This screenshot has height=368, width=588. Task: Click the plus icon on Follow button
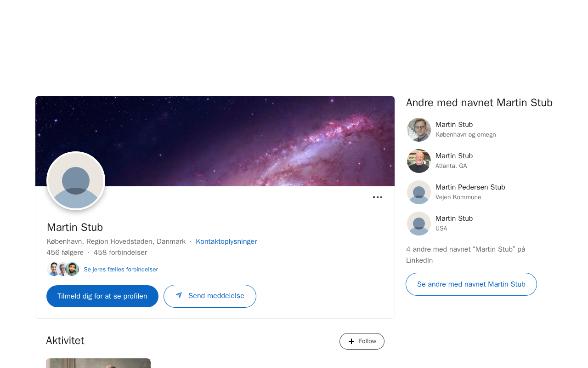(x=351, y=341)
